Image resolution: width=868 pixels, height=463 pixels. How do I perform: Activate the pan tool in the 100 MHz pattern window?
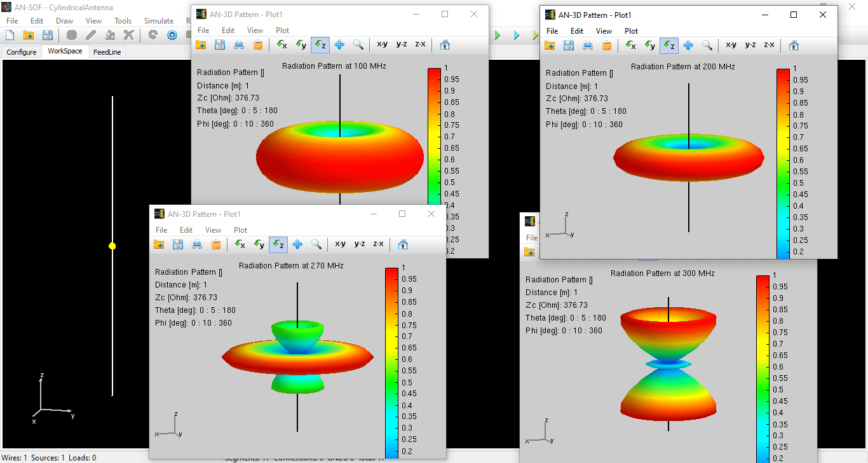click(339, 45)
